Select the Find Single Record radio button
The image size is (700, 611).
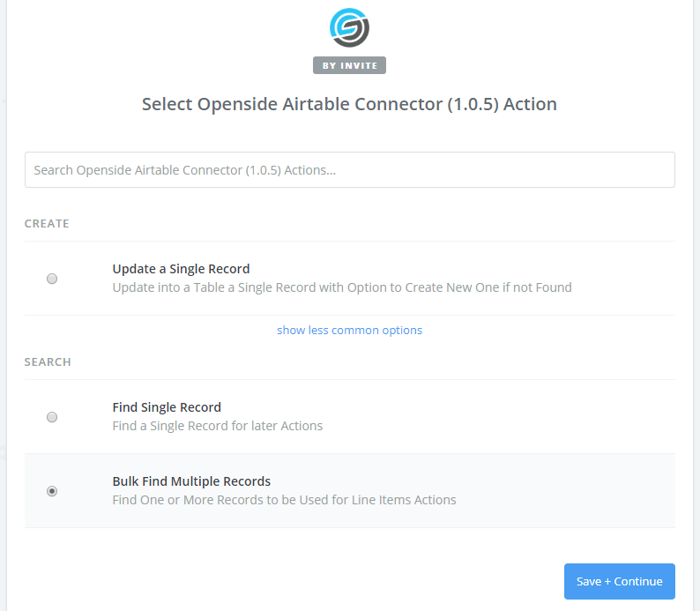tap(52, 417)
